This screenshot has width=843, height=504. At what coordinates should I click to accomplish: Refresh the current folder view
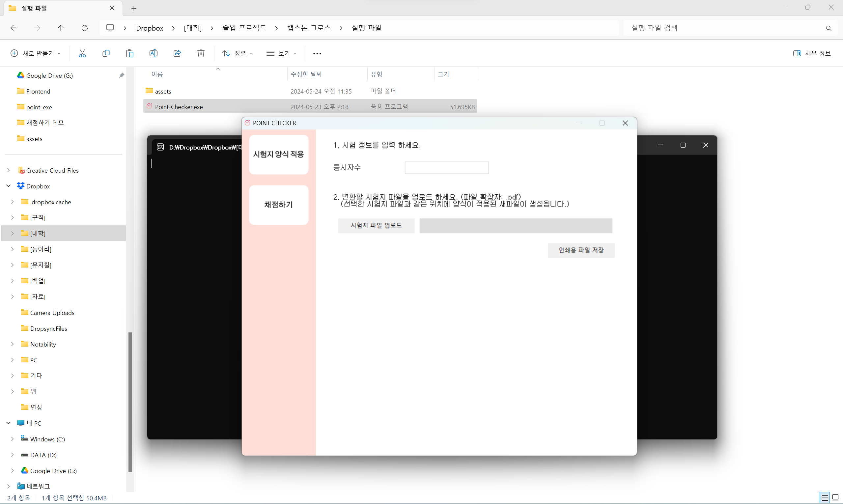pos(85,28)
